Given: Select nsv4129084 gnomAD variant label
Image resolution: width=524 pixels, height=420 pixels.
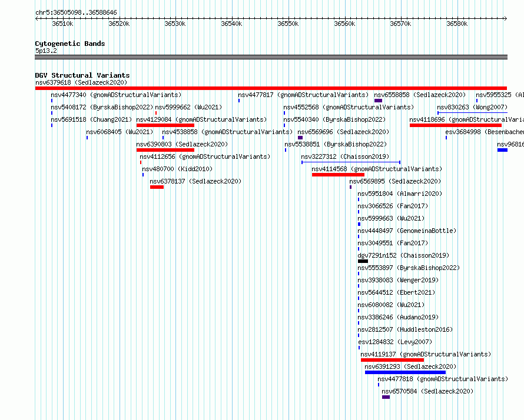Looking at the screenshot, I should coord(201,119).
